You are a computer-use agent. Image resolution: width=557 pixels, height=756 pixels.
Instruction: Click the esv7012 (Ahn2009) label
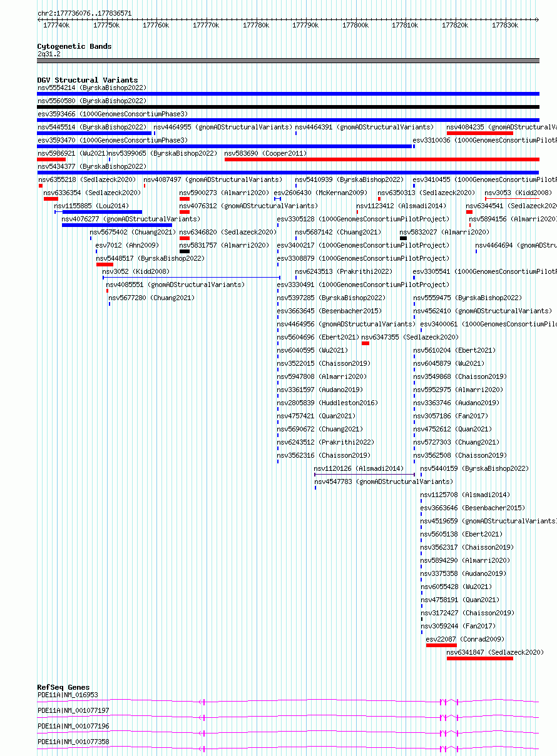[128, 245]
